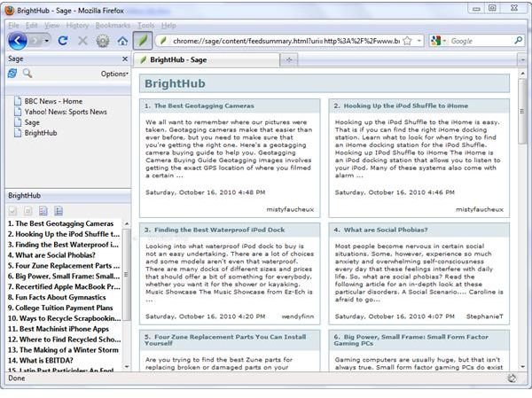Click the Google search box
This screenshot has width=532, height=398.
[480, 41]
